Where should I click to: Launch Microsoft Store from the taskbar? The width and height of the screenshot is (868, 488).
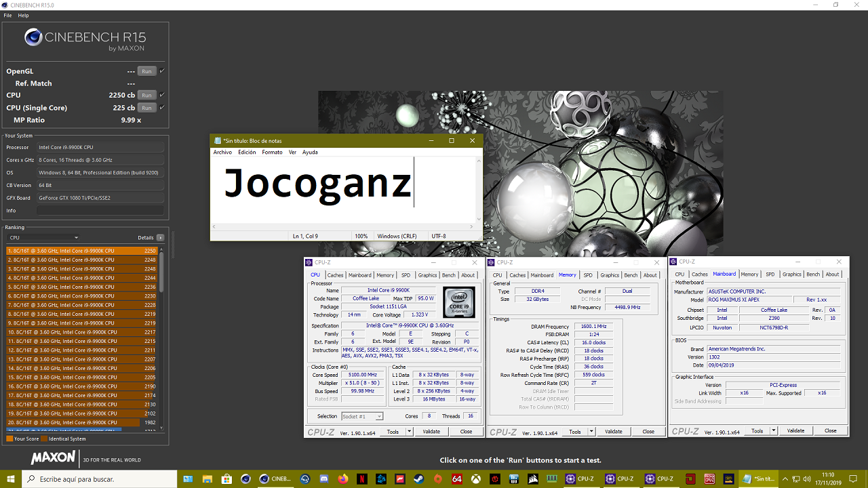click(226, 479)
